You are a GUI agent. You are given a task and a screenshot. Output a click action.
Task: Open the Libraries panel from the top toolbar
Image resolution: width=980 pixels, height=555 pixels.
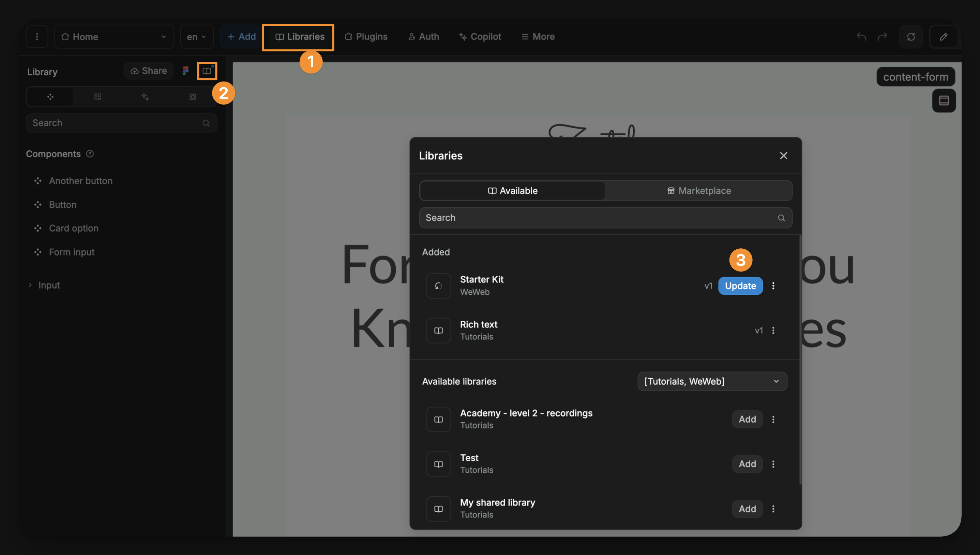point(298,36)
